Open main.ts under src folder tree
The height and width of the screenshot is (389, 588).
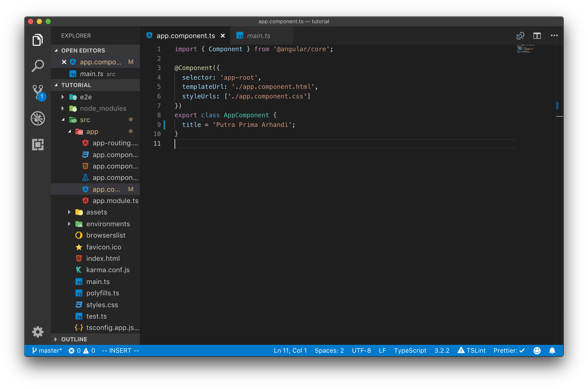click(95, 282)
